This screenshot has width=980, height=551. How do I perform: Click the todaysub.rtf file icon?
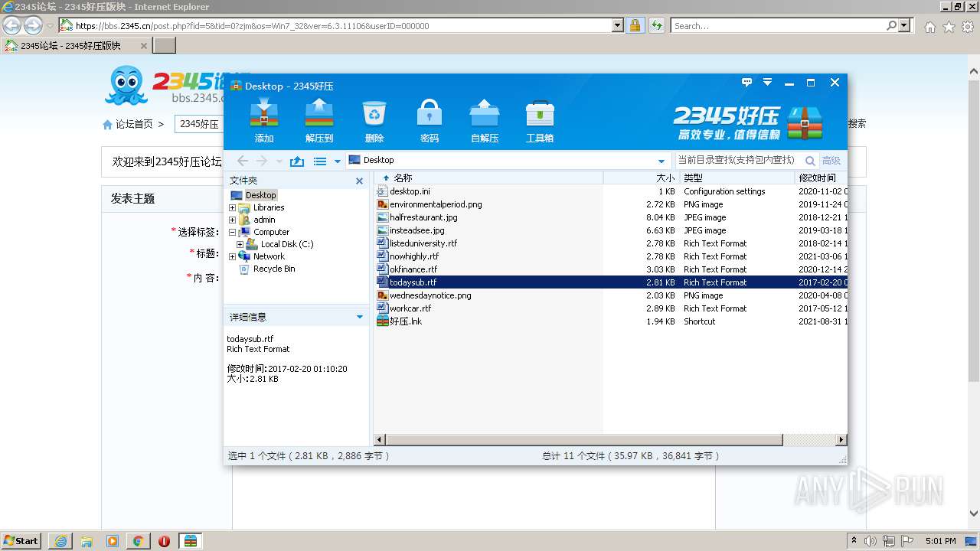click(383, 282)
